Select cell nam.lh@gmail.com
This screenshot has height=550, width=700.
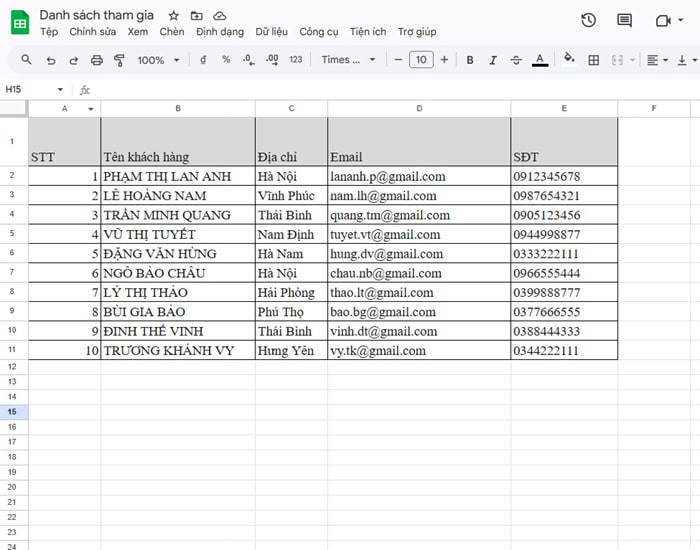click(419, 196)
